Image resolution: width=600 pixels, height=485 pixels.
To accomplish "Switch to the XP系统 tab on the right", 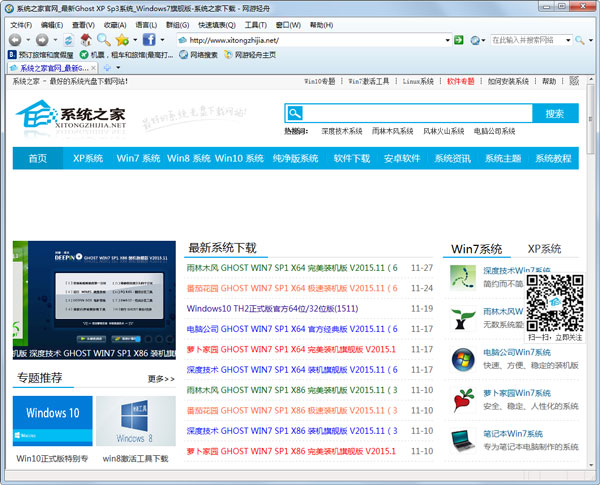I will [544, 249].
